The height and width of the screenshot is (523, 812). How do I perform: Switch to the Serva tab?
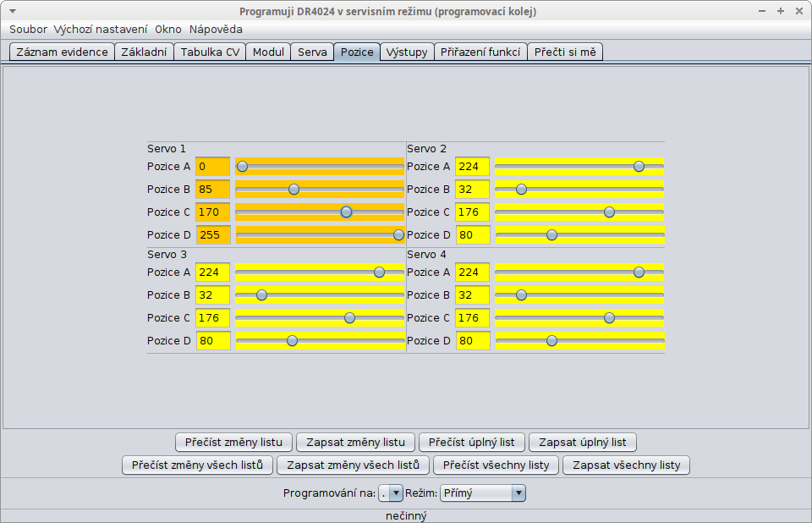click(312, 52)
